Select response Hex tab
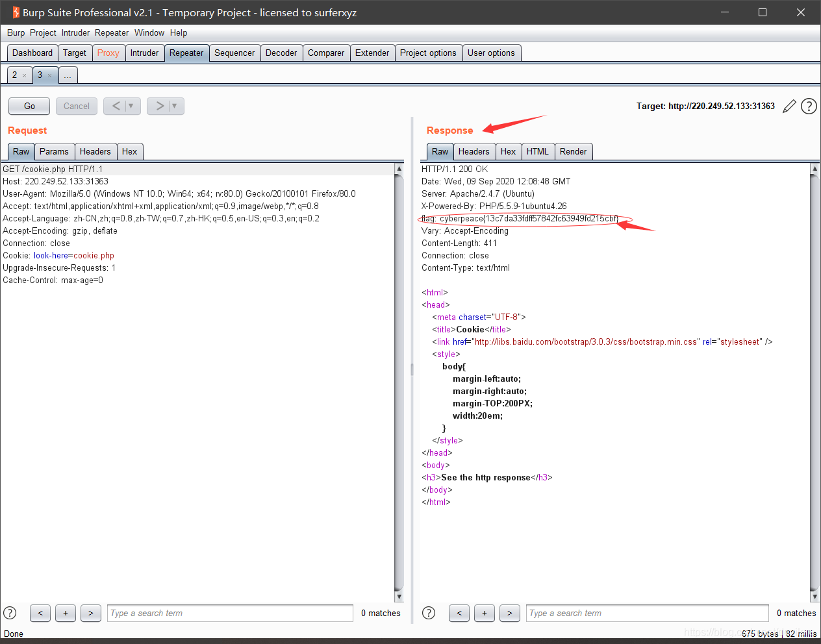The image size is (821, 644). [508, 152]
